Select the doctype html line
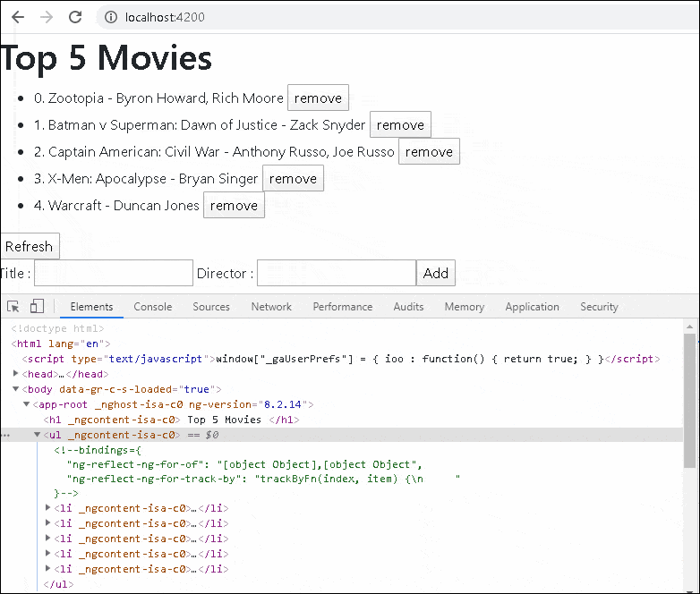700x594 pixels. 57,328
